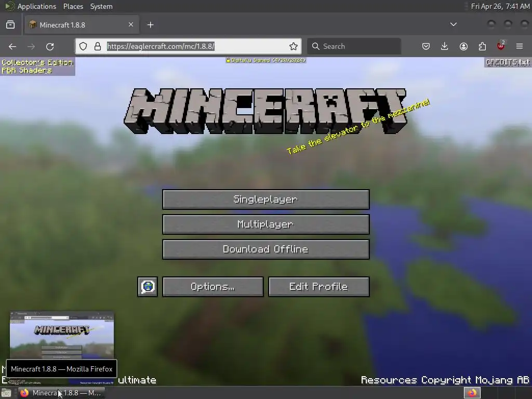
Task: View site security padlock info
Action: (x=98, y=46)
